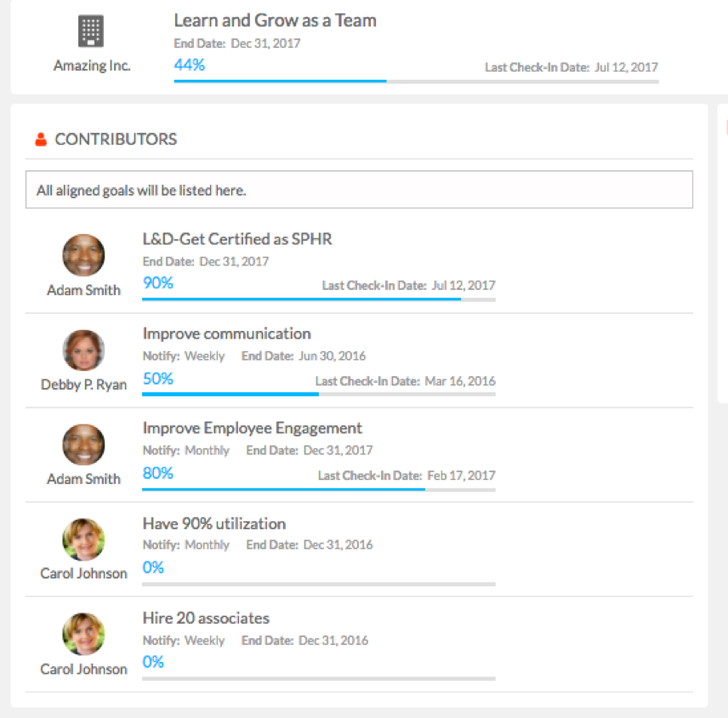Viewport: 728px width, 718px height.
Task: Open Adam Smith's avatar beside L&D-Get Certified
Action: coord(83,255)
